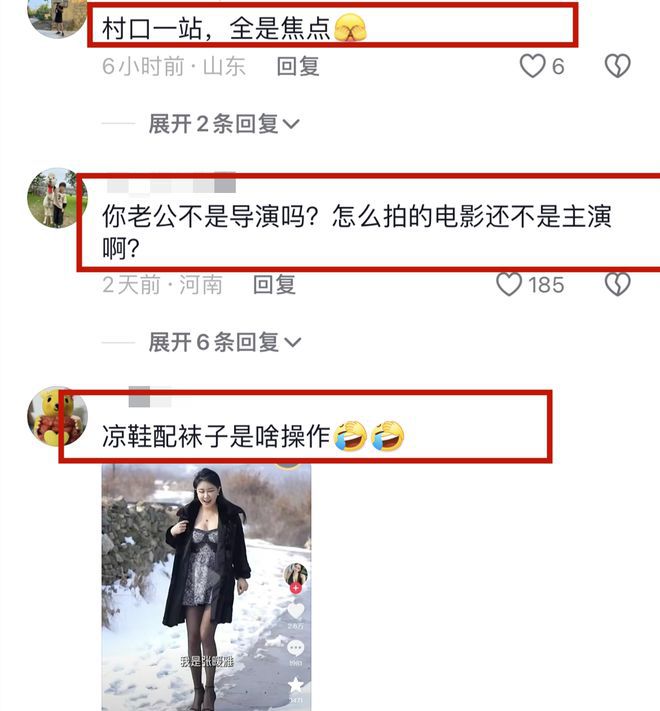Open the attached snow scene image
Image resolution: width=660 pixels, height=711 pixels.
pos(206,587)
